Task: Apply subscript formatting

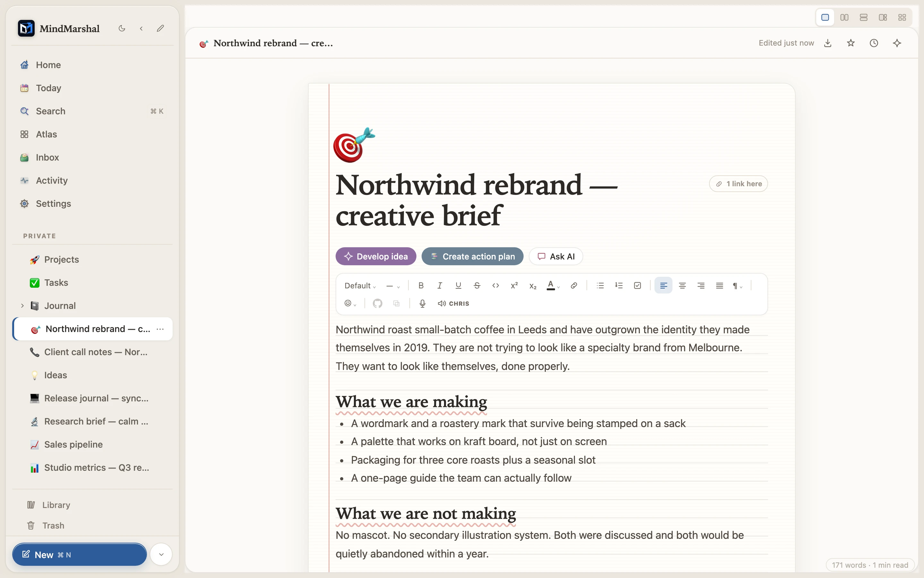Action: [533, 285]
